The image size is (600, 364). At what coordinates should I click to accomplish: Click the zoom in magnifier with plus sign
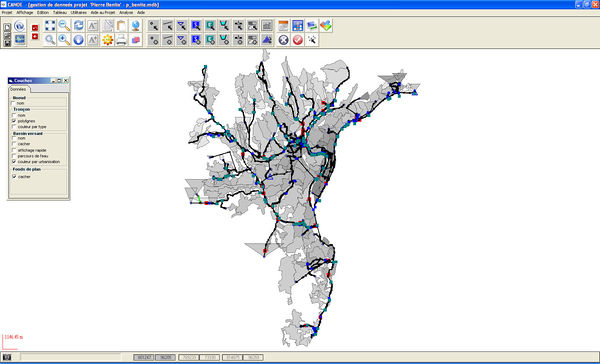tap(64, 40)
